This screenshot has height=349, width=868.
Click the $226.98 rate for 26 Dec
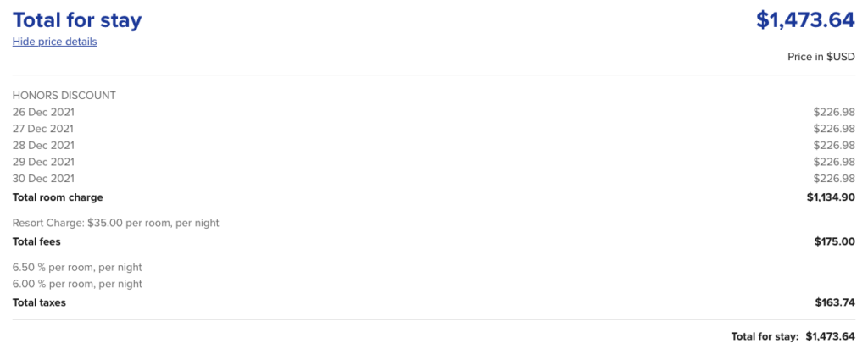click(x=834, y=113)
